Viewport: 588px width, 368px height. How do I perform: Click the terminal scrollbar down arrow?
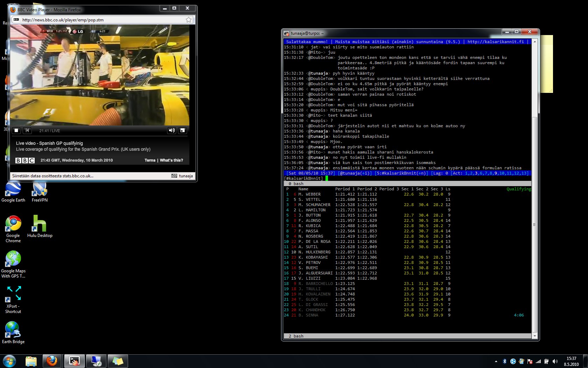point(534,336)
